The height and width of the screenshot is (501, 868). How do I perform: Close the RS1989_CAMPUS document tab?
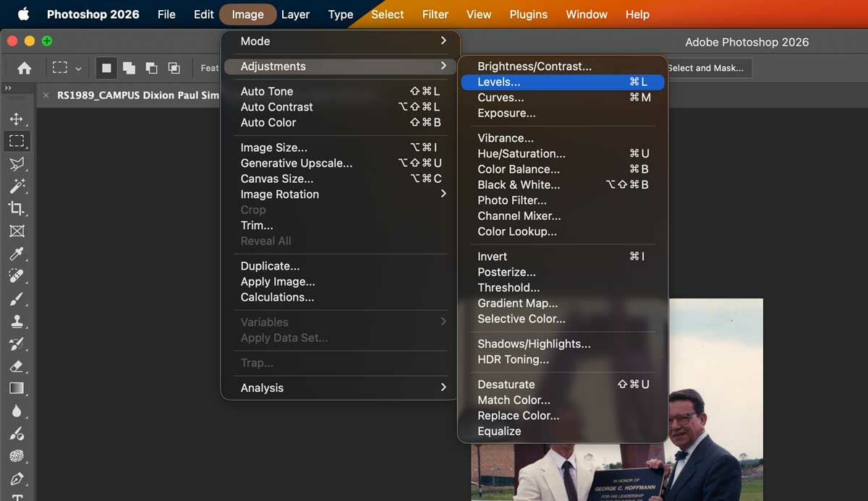pos(46,95)
